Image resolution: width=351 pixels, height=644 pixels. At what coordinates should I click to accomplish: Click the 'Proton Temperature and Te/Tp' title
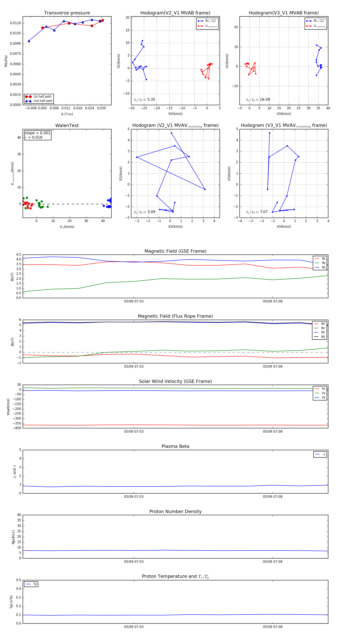click(175, 576)
